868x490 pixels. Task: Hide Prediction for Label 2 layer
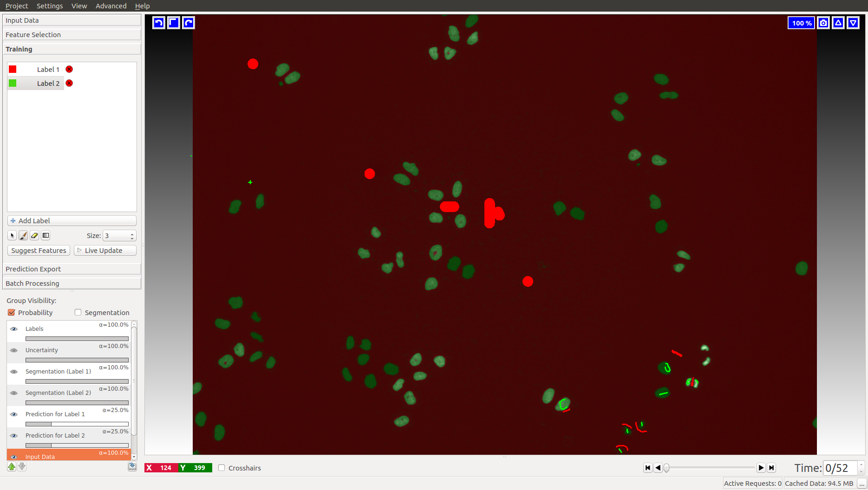[x=14, y=436]
